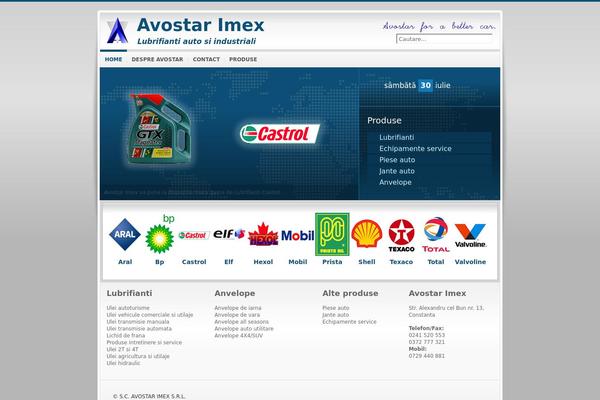Click the Aral text label
This screenshot has height=400, width=600.
point(125,262)
